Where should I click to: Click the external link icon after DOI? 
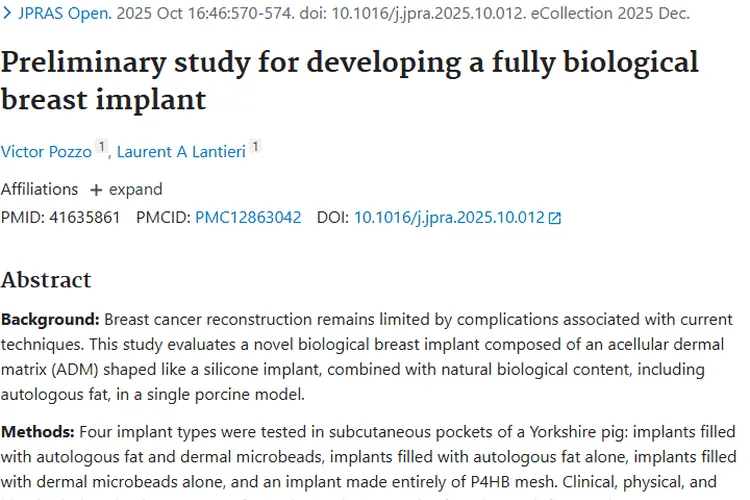point(555,218)
